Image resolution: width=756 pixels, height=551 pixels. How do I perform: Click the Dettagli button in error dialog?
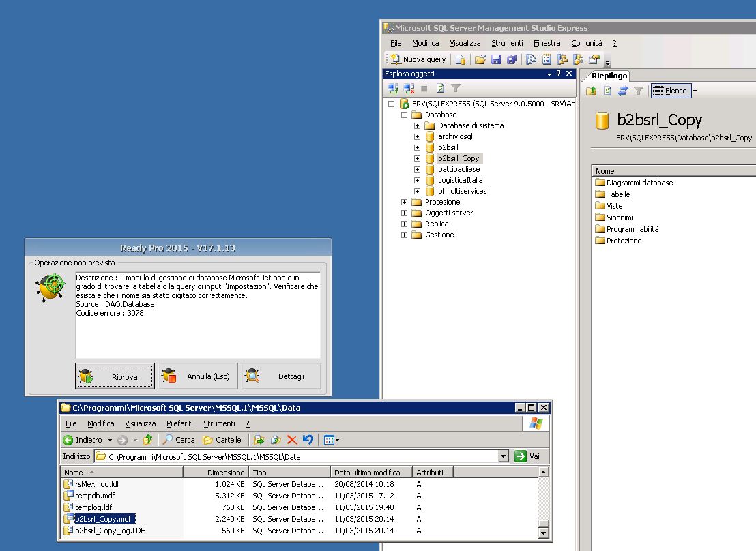281,376
